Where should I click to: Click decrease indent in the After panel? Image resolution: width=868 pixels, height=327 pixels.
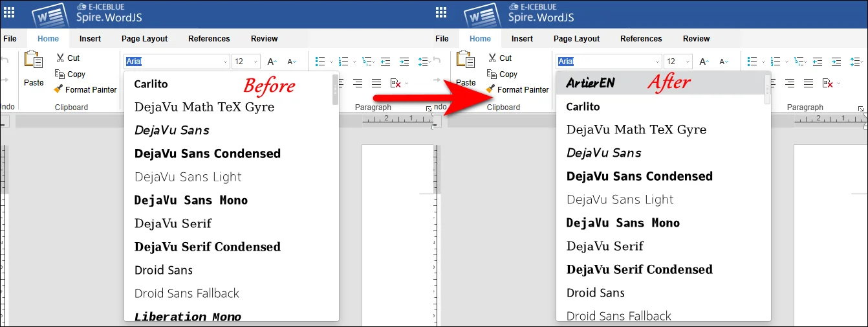click(x=818, y=62)
